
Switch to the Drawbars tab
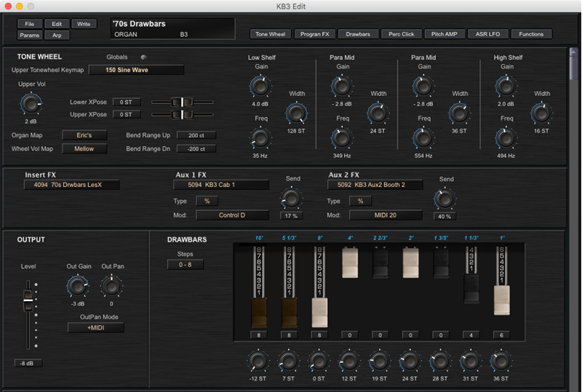pos(358,34)
